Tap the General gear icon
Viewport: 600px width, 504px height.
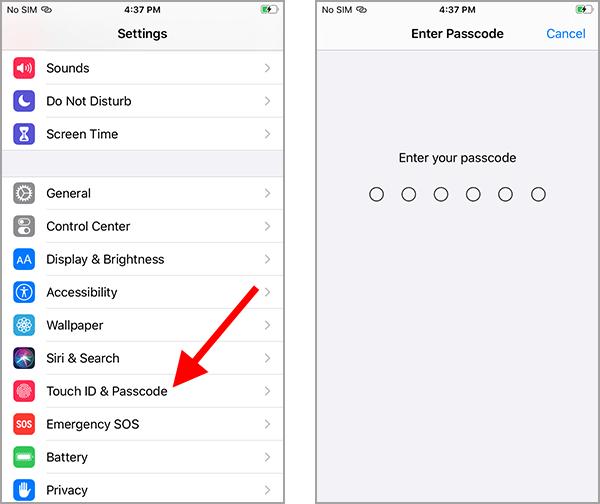[x=24, y=193]
